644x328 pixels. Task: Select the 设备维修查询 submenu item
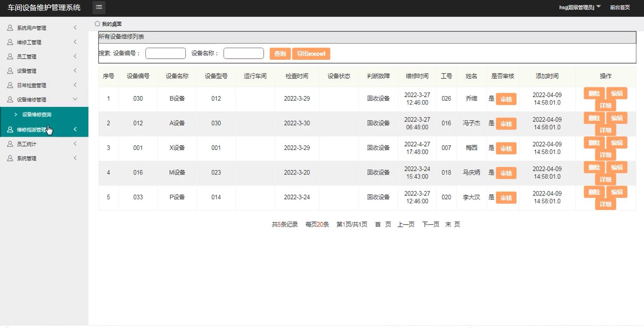click(44, 115)
